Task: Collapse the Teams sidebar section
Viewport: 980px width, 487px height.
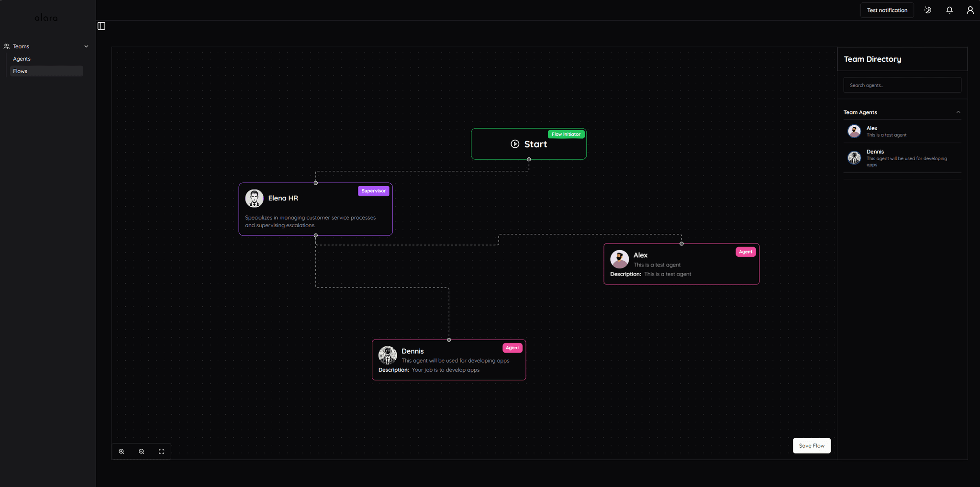Action: click(86, 46)
